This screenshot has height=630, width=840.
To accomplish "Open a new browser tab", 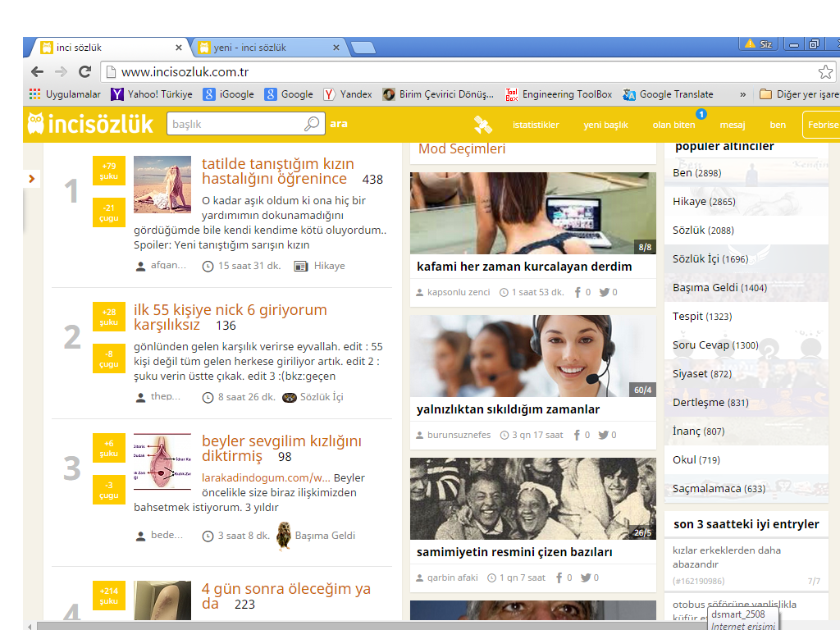I will pyautogui.click(x=363, y=48).
